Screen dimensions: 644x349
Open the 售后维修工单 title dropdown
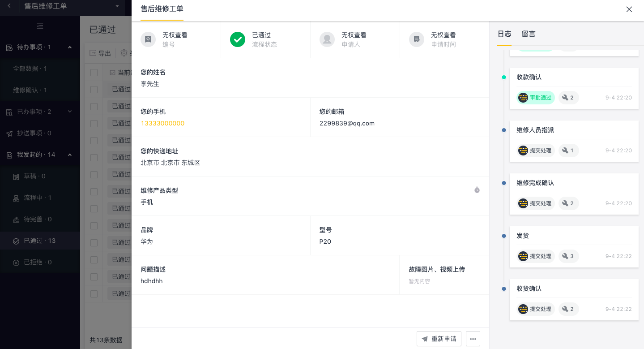[x=117, y=6]
